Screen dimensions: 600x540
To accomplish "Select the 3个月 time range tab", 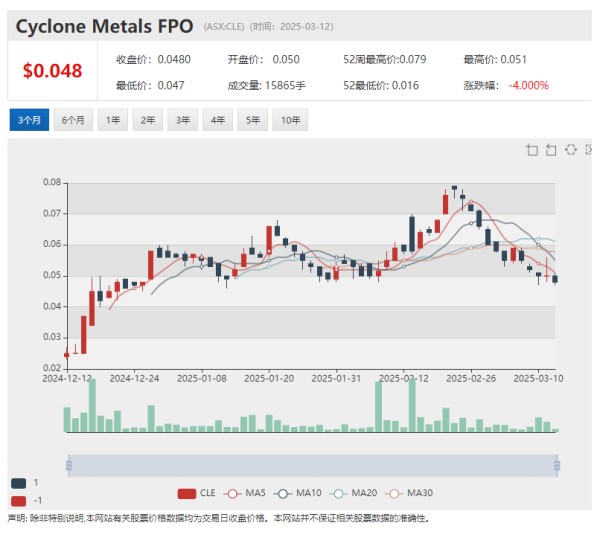I will (x=28, y=120).
